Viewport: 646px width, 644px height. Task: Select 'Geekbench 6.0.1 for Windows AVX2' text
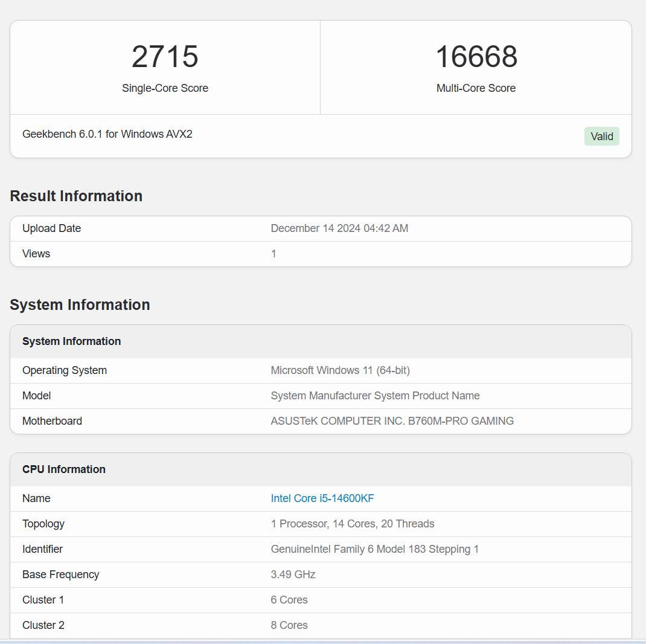click(x=107, y=134)
